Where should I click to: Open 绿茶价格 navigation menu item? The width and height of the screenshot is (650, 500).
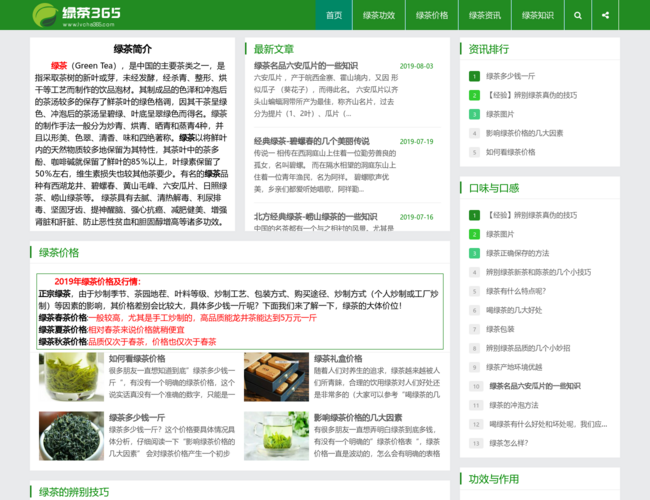[x=432, y=15]
